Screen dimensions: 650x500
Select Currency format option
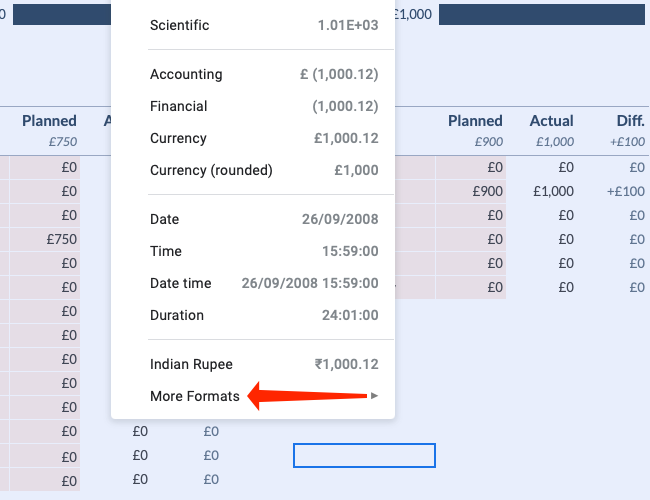click(178, 138)
